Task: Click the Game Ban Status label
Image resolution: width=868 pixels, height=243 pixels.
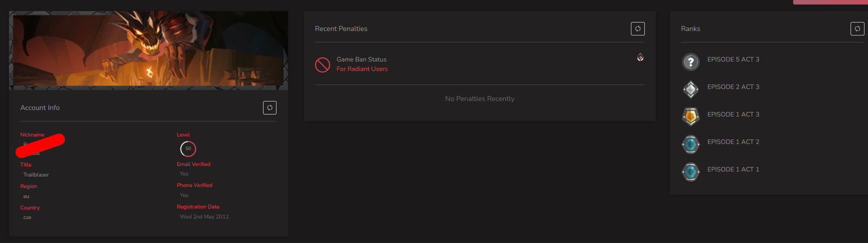Action: click(361, 59)
